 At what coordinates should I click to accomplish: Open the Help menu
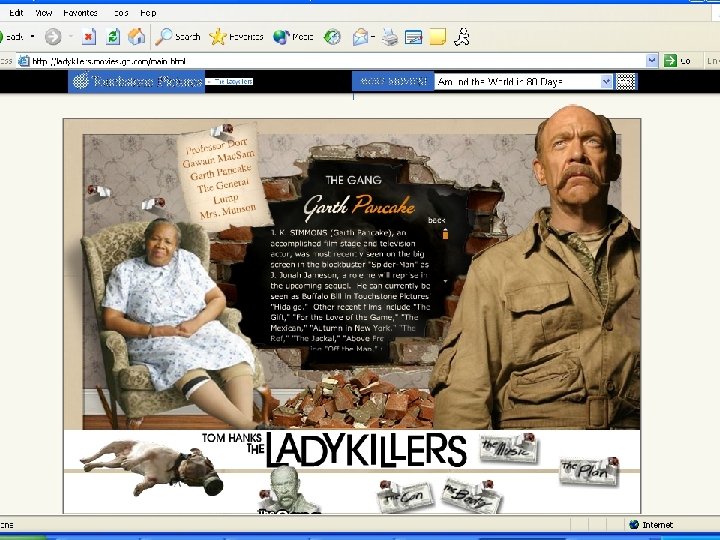click(x=148, y=13)
